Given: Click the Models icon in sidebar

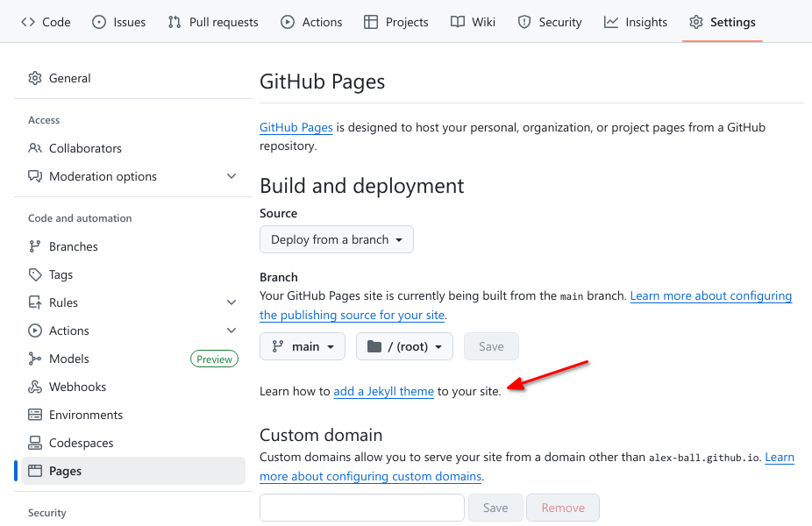Looking at the screenshot, I should (35, 359).
